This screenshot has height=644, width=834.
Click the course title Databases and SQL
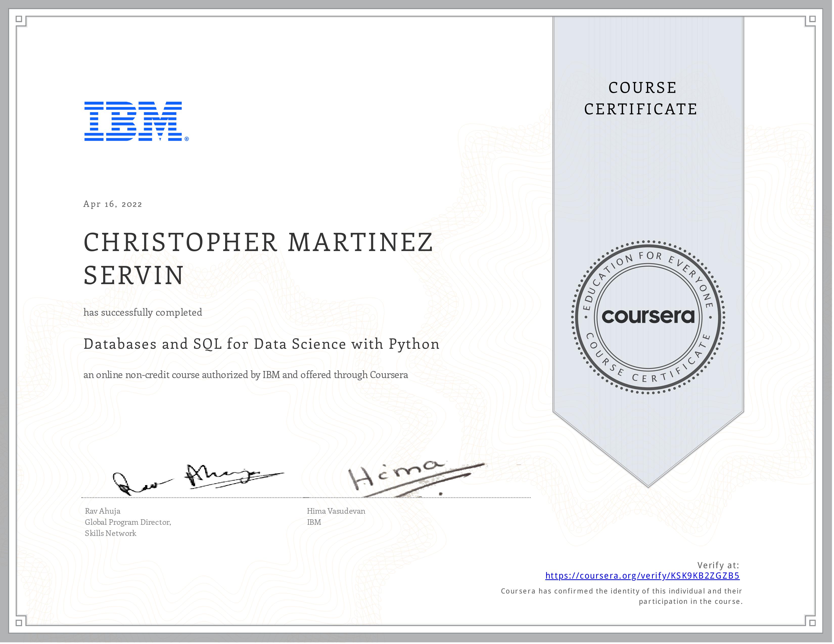[262, 344]
